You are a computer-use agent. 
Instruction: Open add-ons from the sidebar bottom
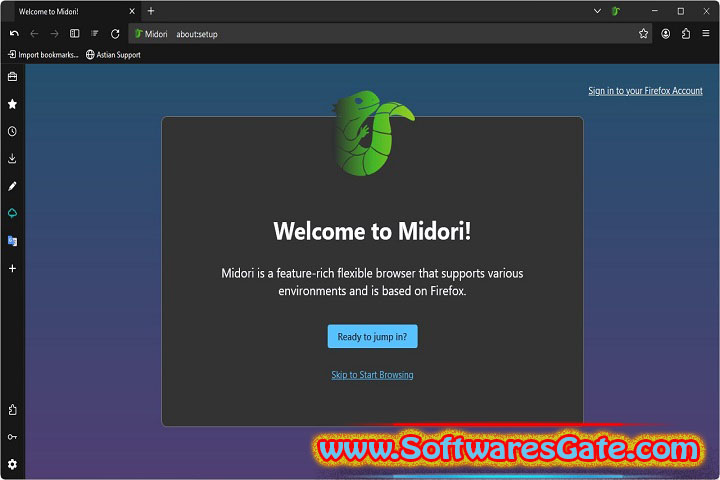click(12, 410)
